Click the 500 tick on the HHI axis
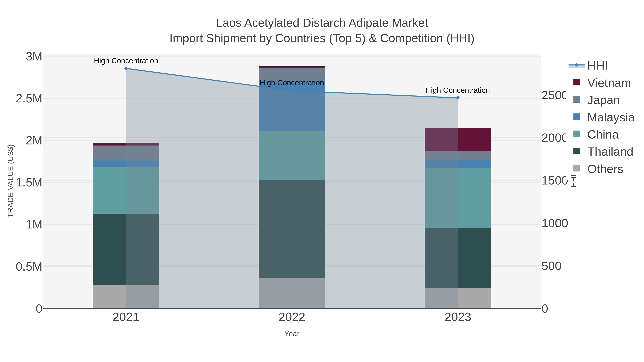 click(551, 266)
